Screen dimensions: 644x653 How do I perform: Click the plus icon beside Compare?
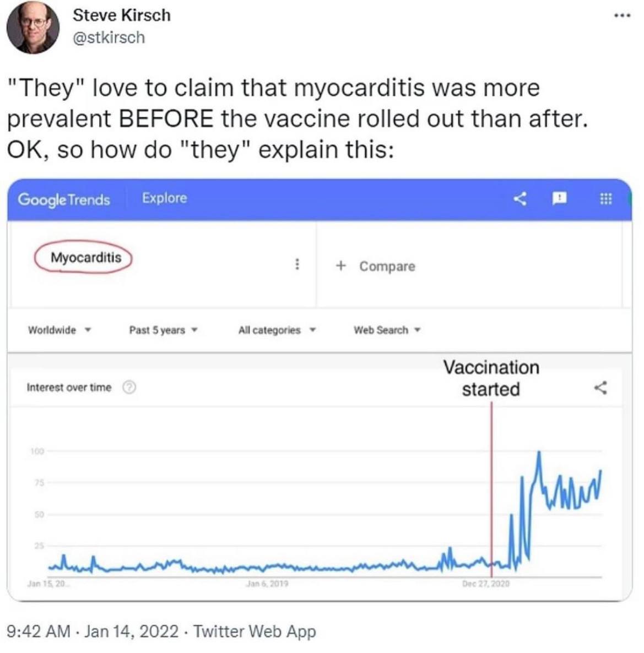[341, 266]
